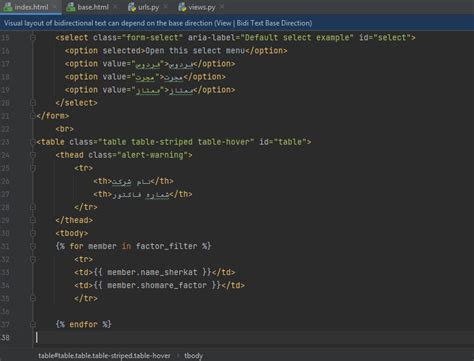This screenshot has height=361, width=474.
Task: Click fold marker at closing tr line 28
Action: [33, 207]
